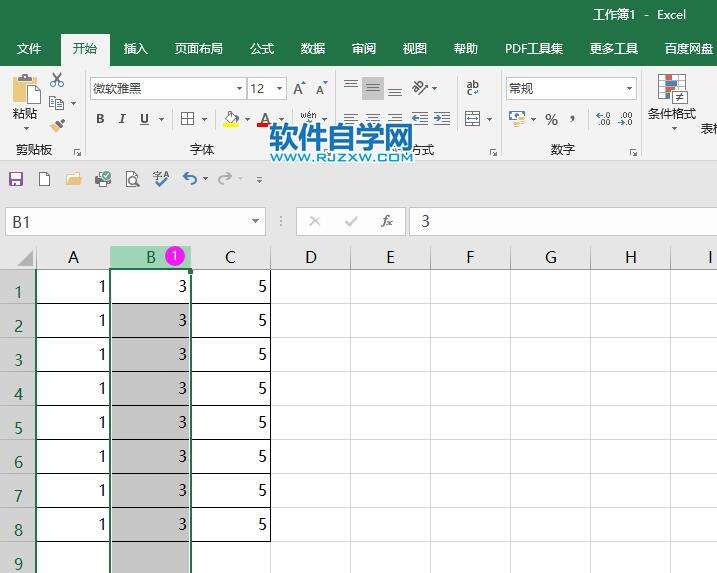Customize Quick Access Toolbar arrow

coord(259,180)
